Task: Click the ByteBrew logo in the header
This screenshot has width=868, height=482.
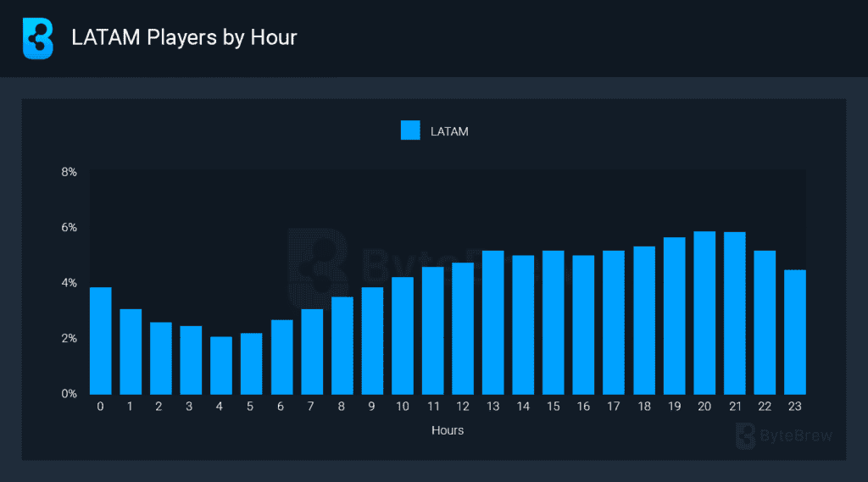Action: tap(37, 38)
